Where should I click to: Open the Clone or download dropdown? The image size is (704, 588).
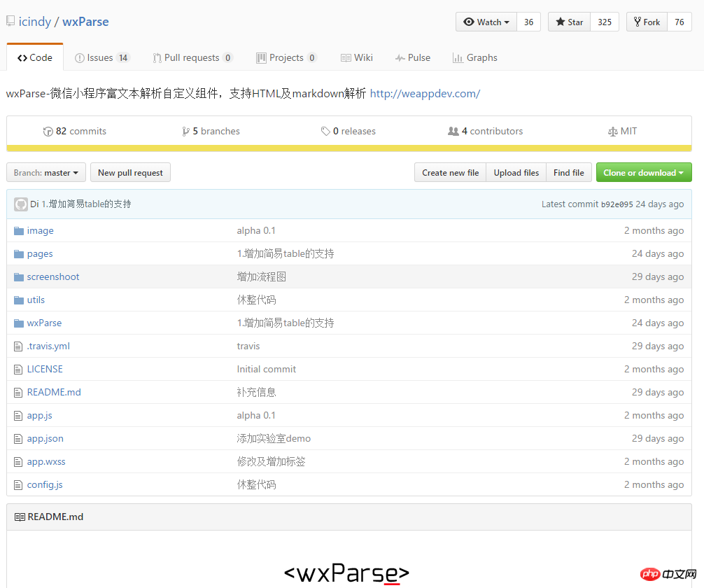click(x=643, y=173)
